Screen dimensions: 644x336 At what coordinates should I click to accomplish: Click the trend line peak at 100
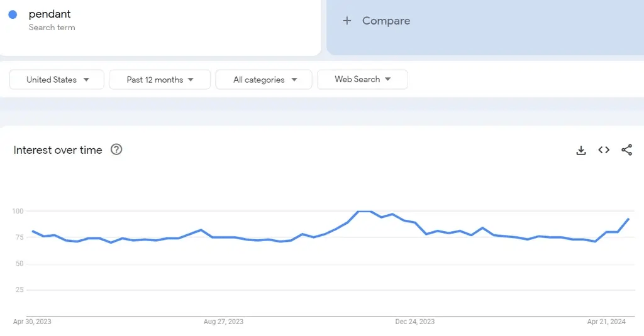365,212
